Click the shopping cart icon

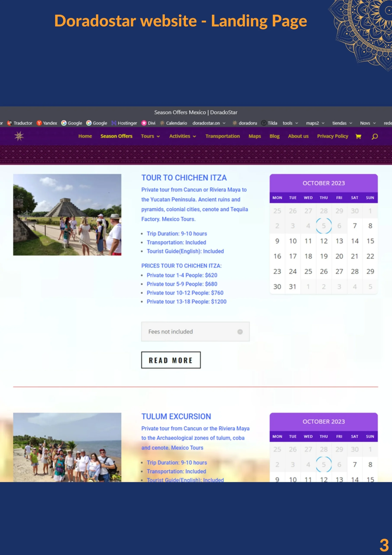coord(358,136)
